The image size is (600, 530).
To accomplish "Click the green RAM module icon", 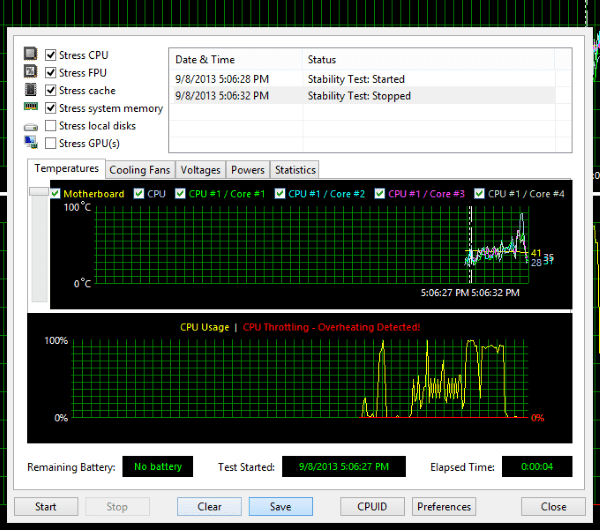I will tap(31, 106).
